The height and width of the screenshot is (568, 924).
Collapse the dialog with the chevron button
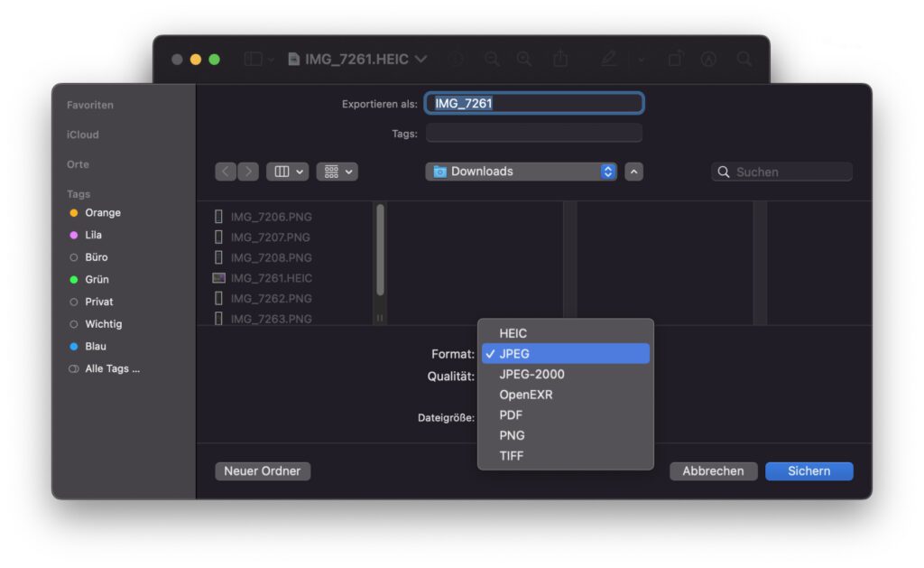(x=633, y=172)
